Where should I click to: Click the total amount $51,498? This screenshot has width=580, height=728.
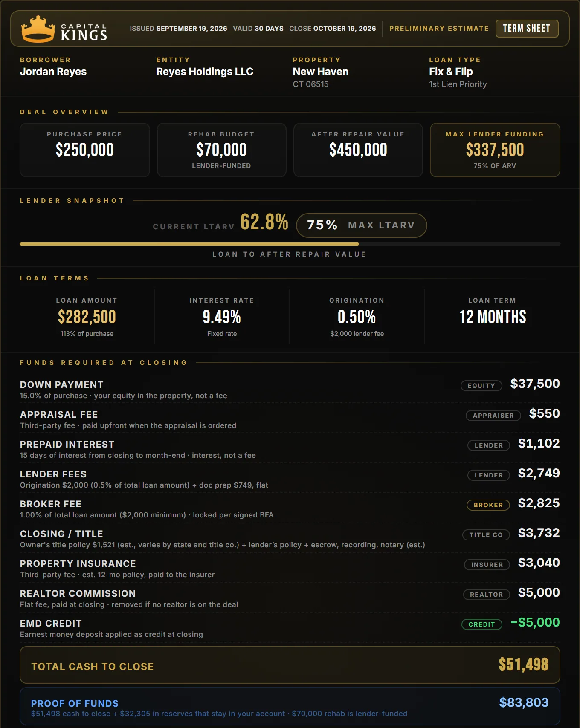click(x=524, y=665)
